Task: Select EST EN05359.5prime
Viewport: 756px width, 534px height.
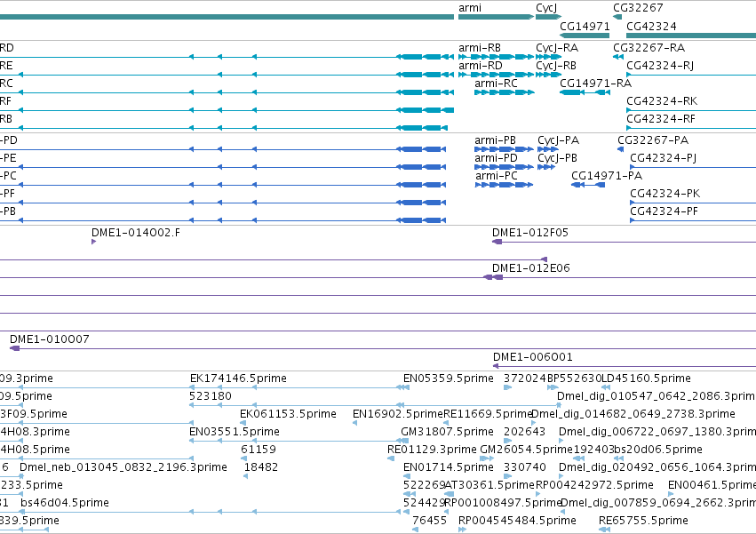Action: point(449,379)
